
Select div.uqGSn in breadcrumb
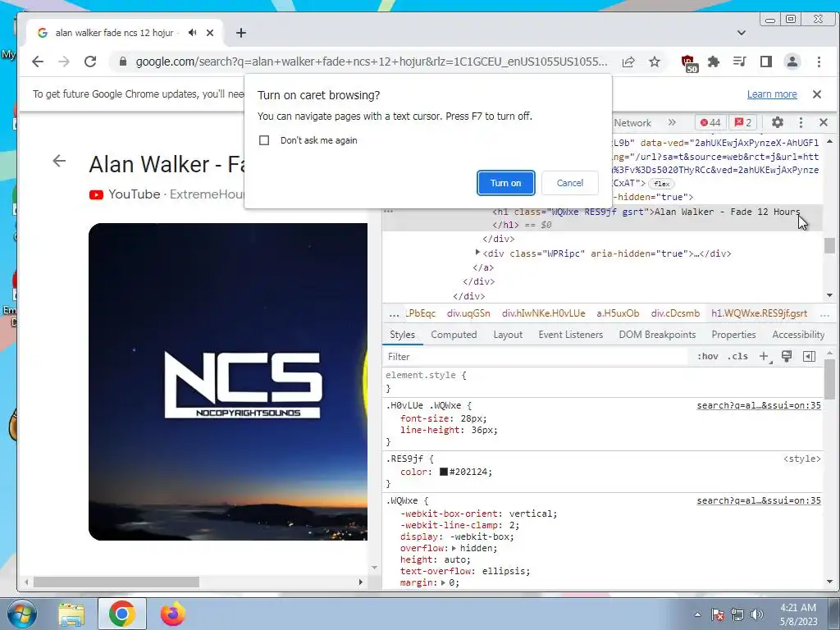pyautogui.click(x=468, y=314)
